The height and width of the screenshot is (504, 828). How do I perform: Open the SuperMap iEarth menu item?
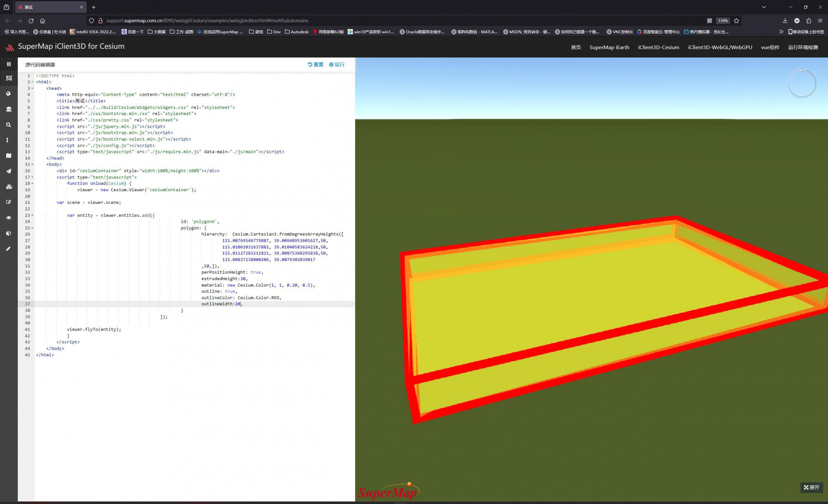pos(609,47)
